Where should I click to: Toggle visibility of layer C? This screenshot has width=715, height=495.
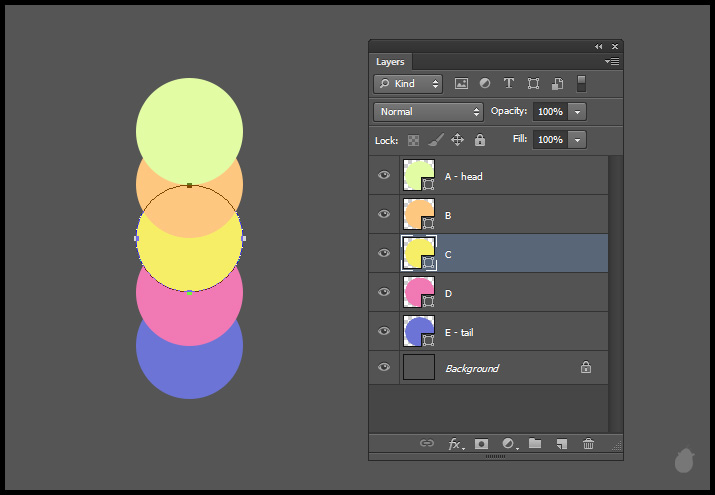coord(384,254)
